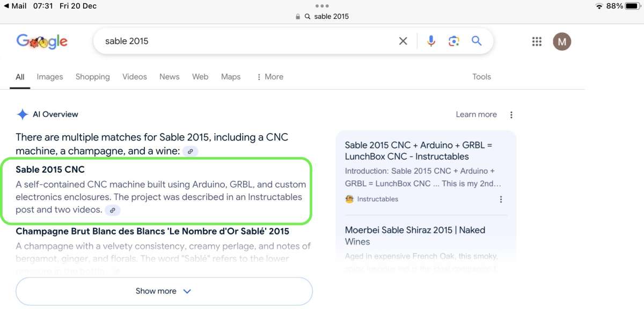Return to the Mail app

point(15,6)
